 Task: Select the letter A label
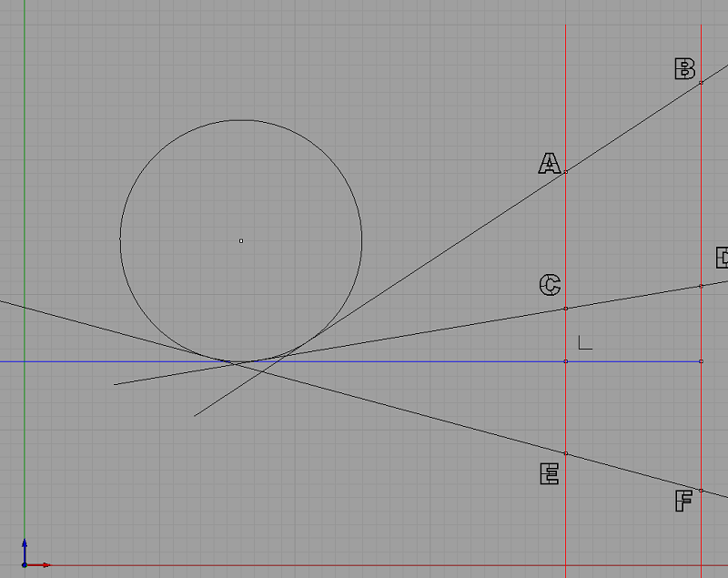point(550,164)
